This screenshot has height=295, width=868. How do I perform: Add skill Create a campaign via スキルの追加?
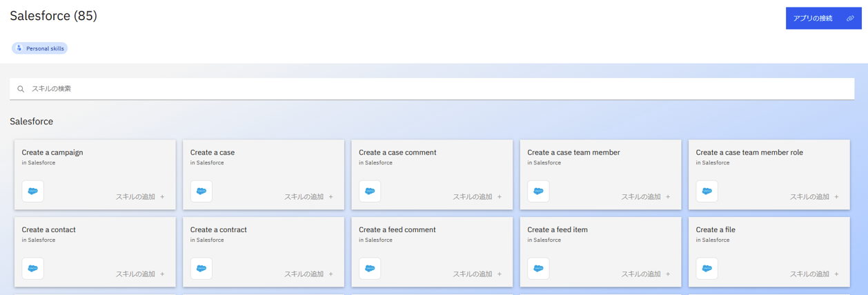point(141,197)
